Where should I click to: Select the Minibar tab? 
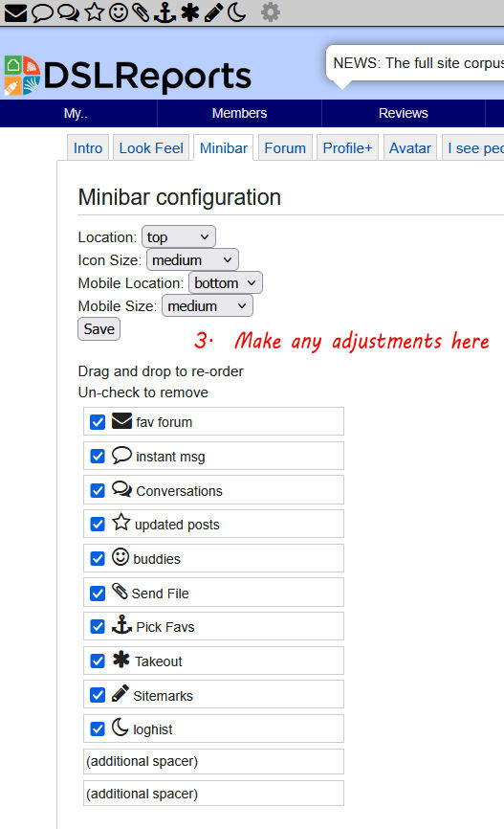224,148
